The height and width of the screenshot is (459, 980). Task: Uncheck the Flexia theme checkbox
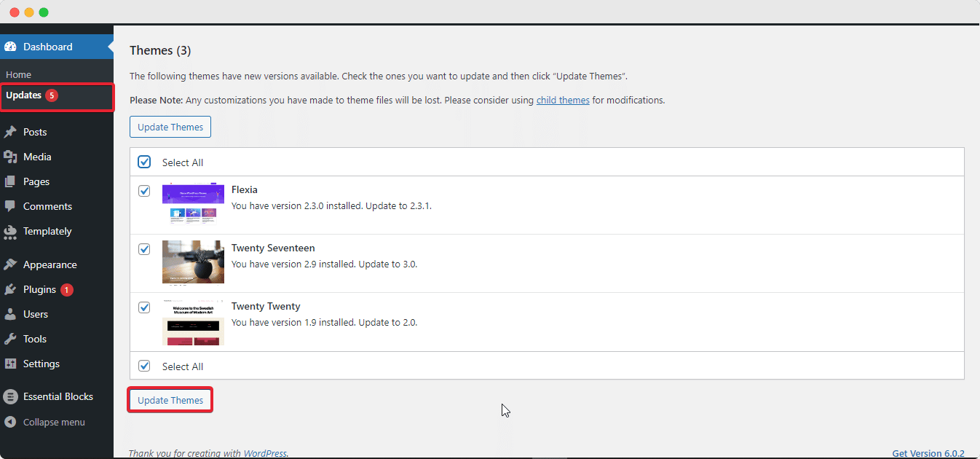coord(144,191)
